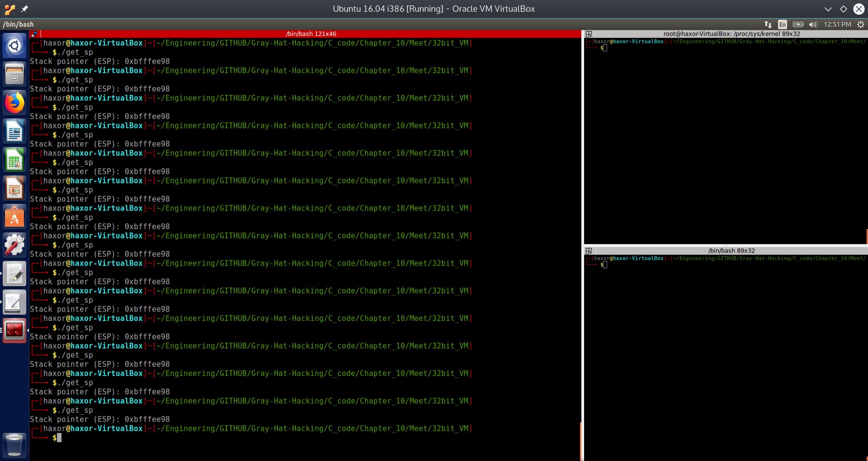Click the Ubuntu Dash button atop the launcher

(x=14, y=45)
